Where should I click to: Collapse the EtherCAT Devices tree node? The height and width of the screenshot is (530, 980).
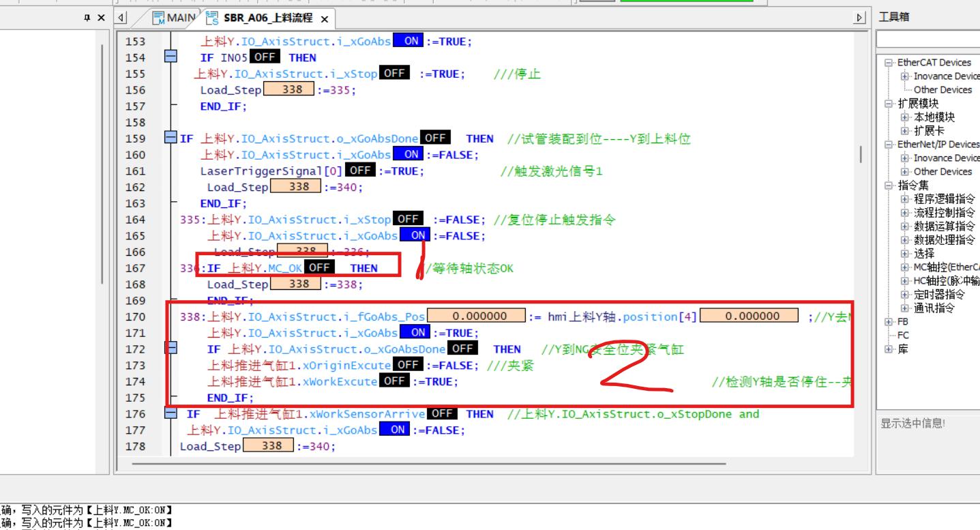pos(889,63)
